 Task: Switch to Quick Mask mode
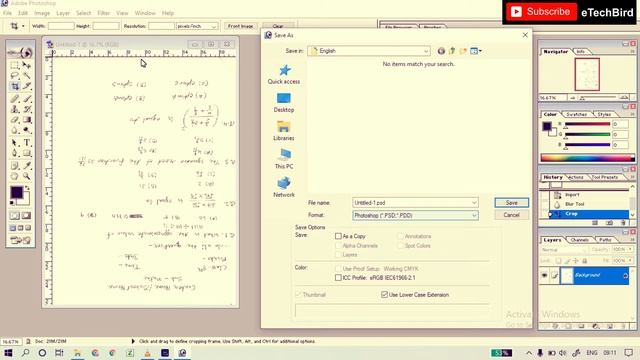click(x=27, y=216)
